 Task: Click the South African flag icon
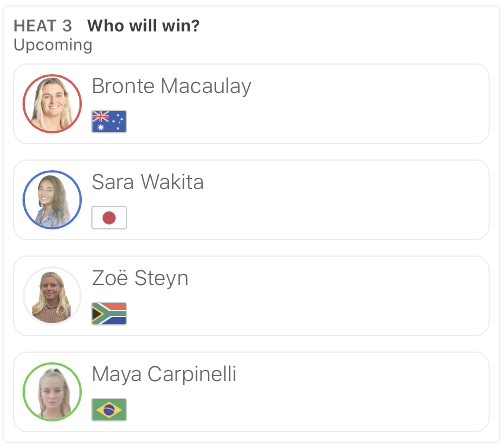pyautogui.click(x=109, y=314)
